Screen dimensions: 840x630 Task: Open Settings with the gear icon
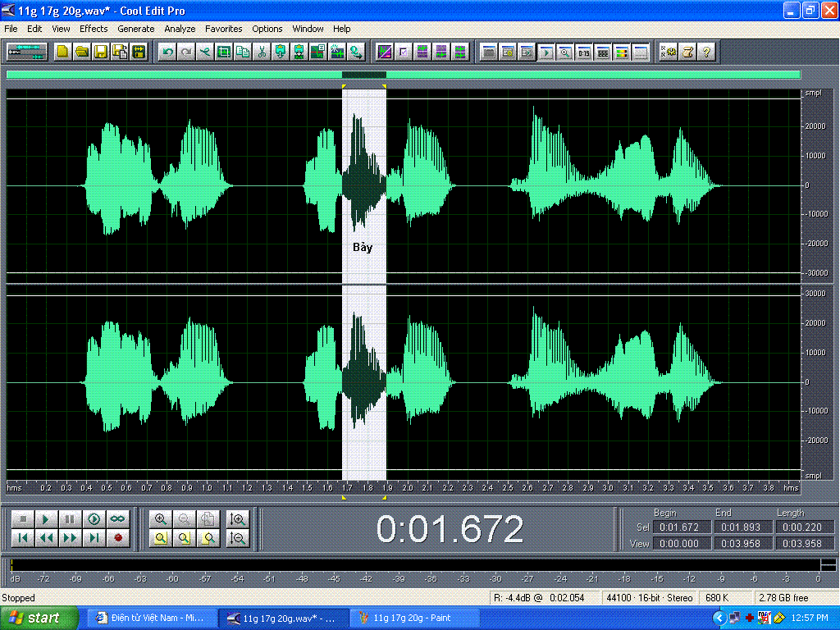[669, 52]
